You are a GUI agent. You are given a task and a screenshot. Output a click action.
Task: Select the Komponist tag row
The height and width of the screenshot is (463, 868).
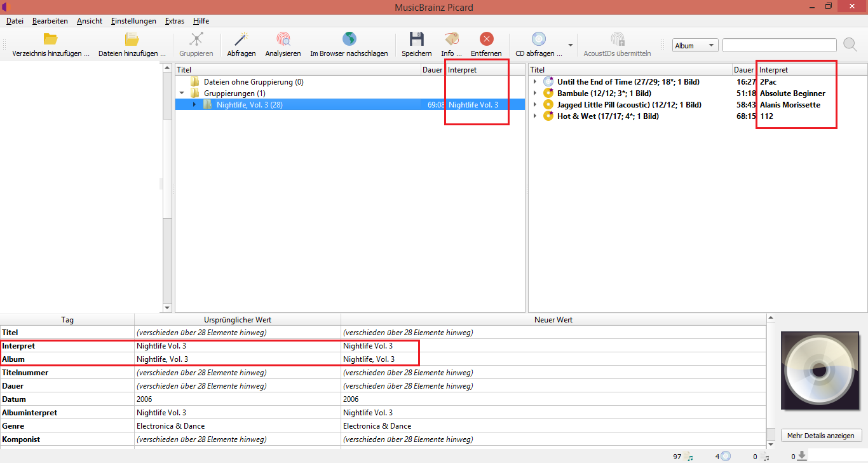[x=383, y=439]
